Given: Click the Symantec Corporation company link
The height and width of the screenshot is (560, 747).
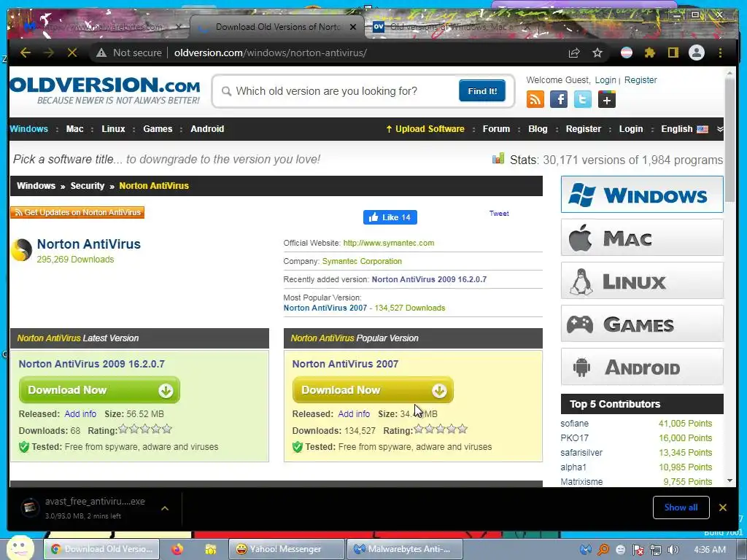Looking at the screenshot, I should point(362,262).
